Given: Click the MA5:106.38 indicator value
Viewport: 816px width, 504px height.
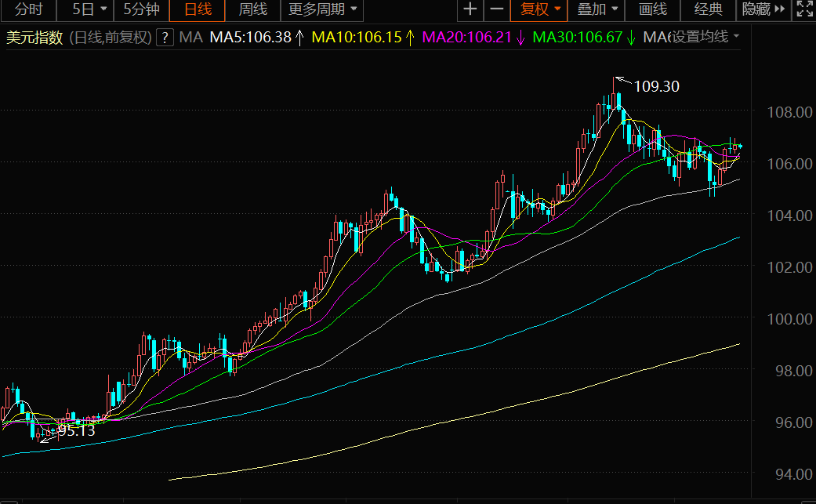Looking at the screenshot, I should point(250,38).
